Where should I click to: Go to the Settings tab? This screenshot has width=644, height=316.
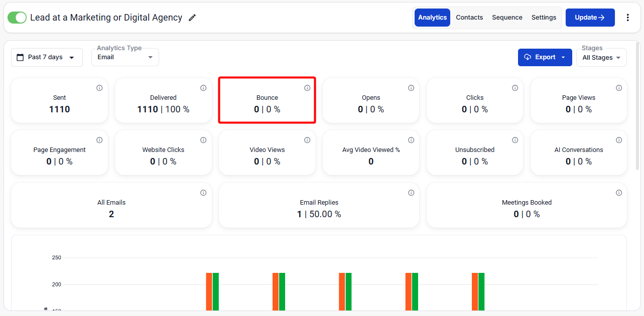click(x=544, y=18)
